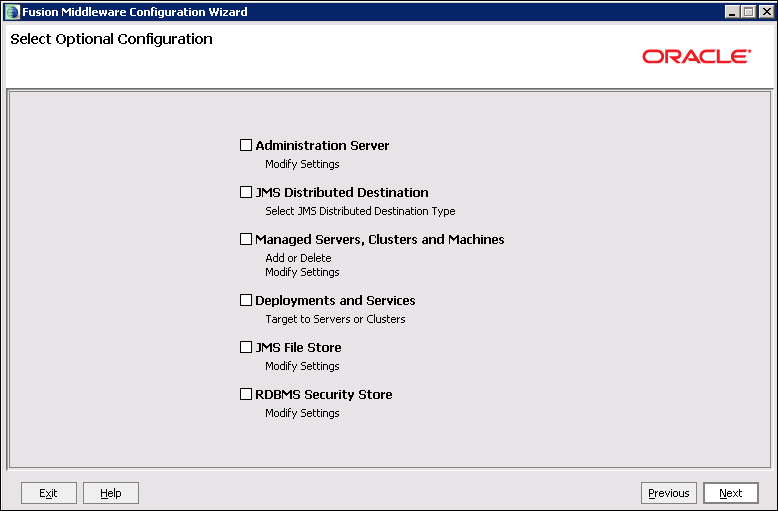Check the JMS Distributed Destination option
778x511 pixels.
(246, 192)
